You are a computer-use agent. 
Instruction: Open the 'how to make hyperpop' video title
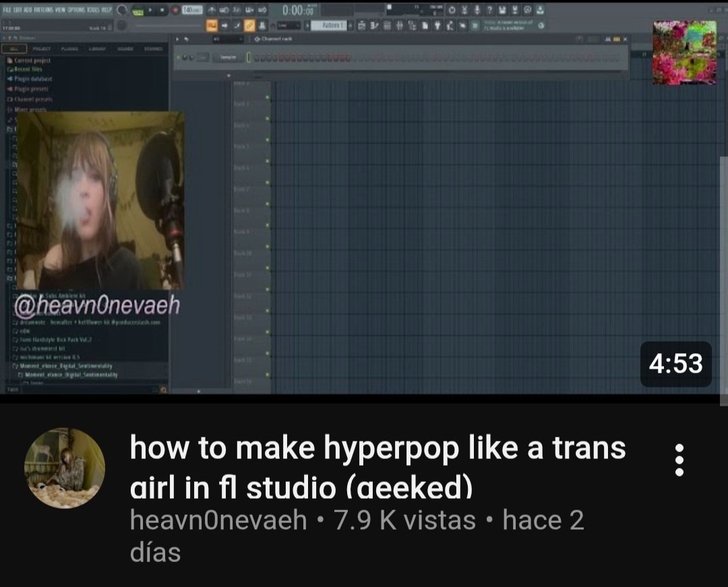pyautogui.click(x=378, y=467)
